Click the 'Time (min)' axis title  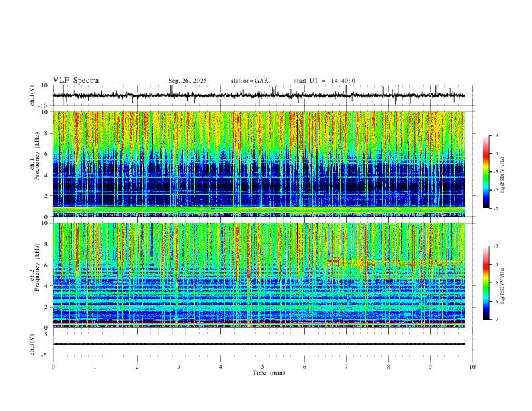tap(269, 373)
